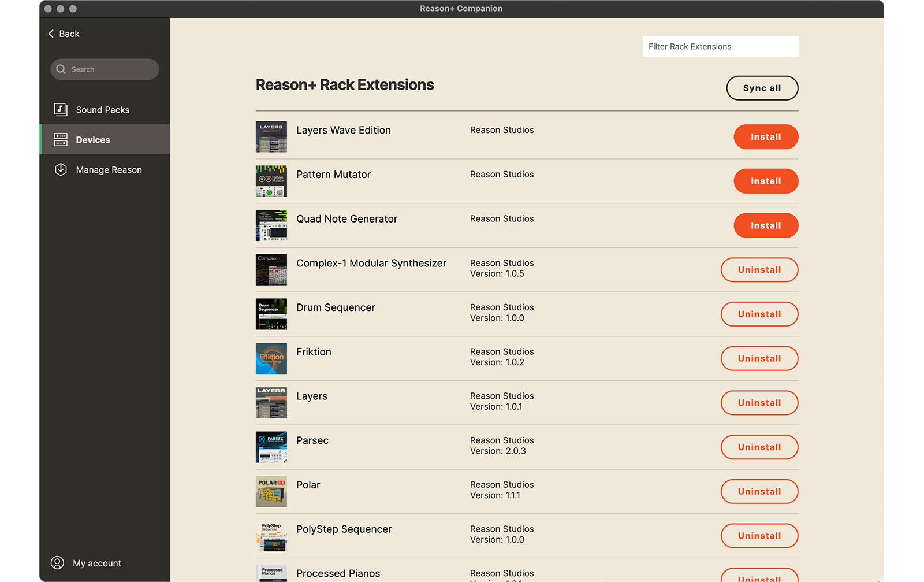Click the Friktion device thumbnail

[271, 358]
